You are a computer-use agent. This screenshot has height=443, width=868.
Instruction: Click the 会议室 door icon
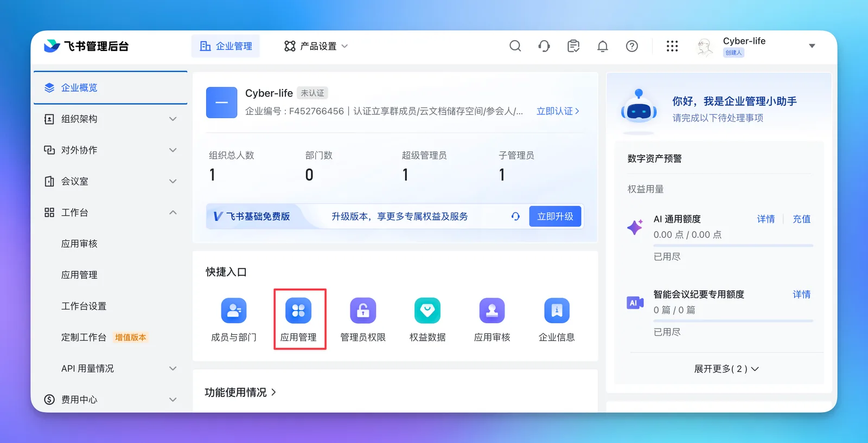49,181
